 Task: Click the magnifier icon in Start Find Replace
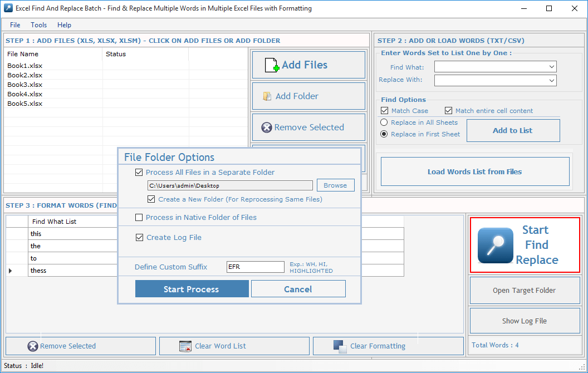tap(496, 245)
